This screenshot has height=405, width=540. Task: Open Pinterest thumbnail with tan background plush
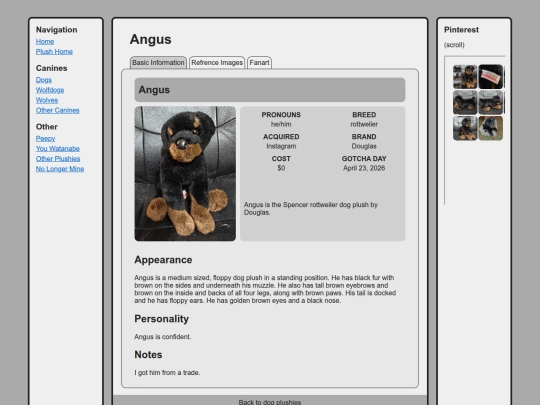point(491,128)
